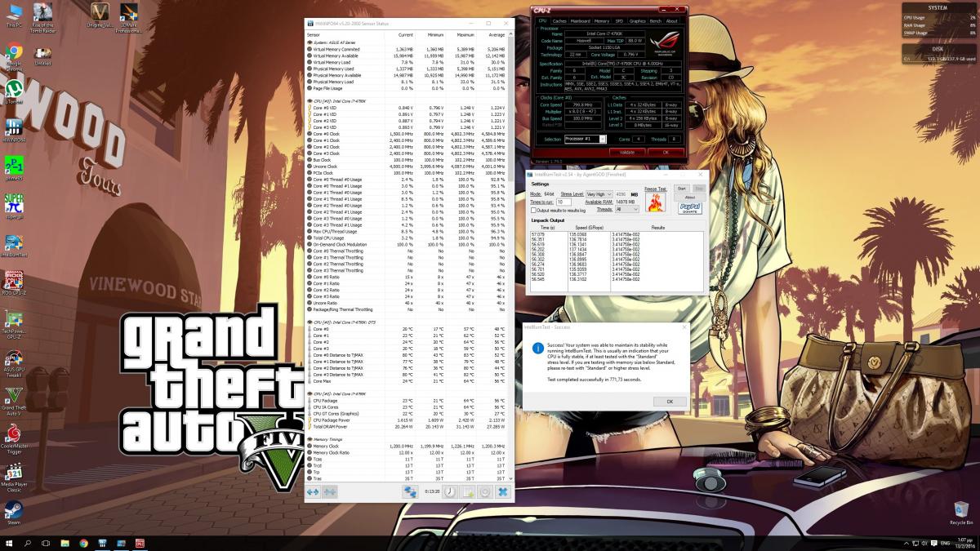The height and width of the screenshot is (551, 980).
Task: Select 'Memory Clock' row in HWiNFO
Action: coord(408,446)
